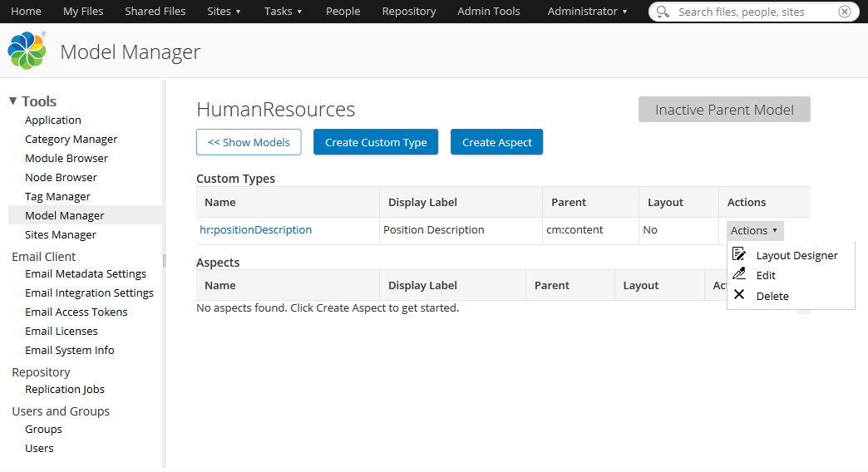Open Email Metadata Settings in sidebar
The height and width of the screenshot is (472, 868).
pyautogui.click(x=86, y=274)
